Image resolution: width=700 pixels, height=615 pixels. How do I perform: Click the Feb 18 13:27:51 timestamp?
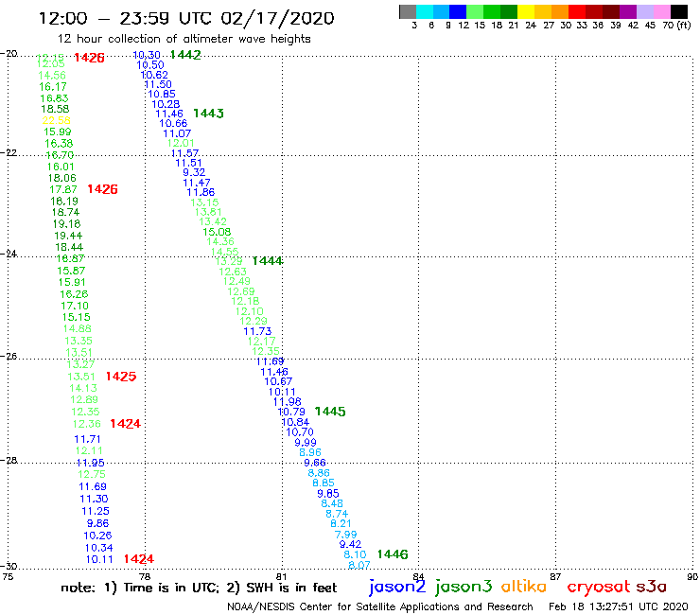click(619, 607)
